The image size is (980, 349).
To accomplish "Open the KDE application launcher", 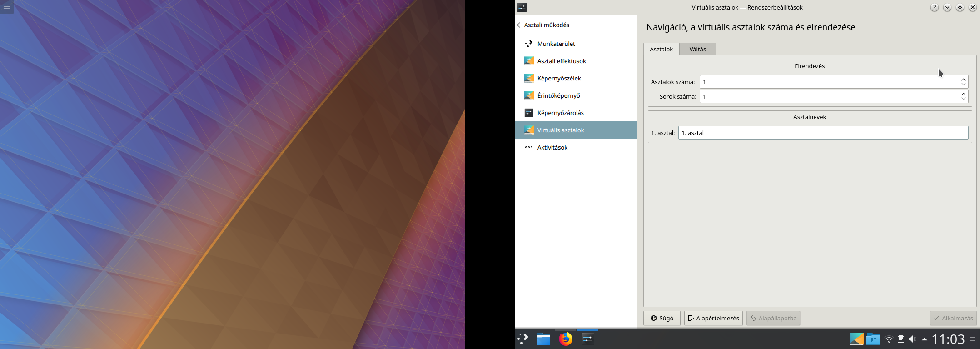I will coord(523,339).
